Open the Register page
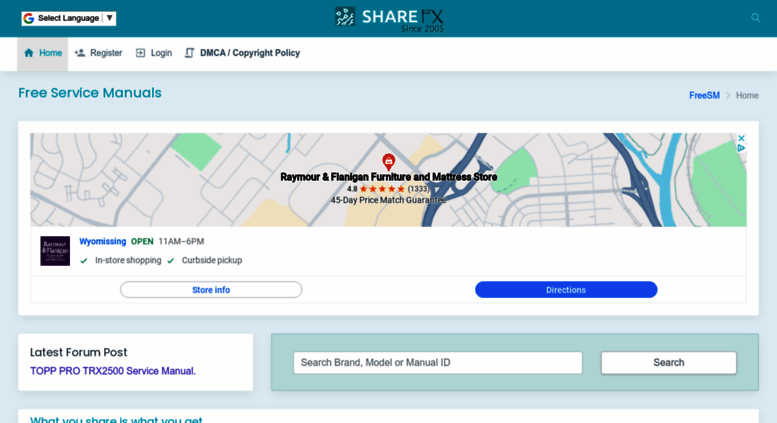Image resolution: width=777 pixels, height=423 pixels. 98,53
